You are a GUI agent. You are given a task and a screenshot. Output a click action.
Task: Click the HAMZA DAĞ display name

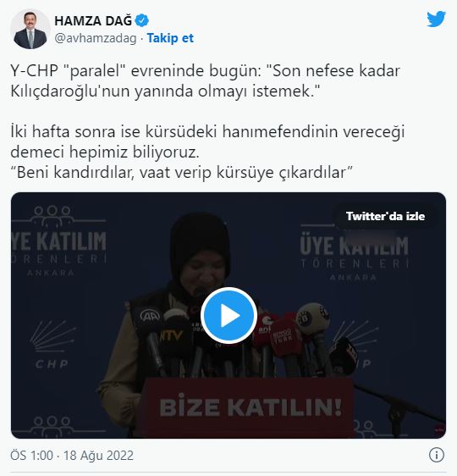93,20
